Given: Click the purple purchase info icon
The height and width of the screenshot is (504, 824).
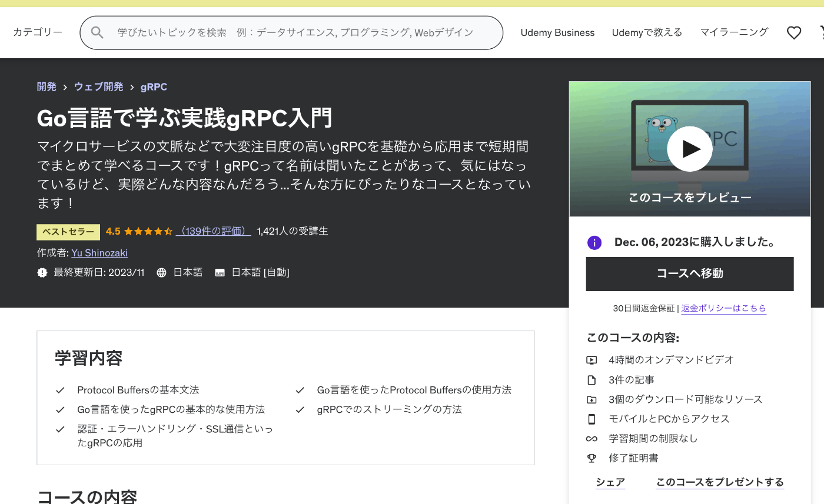Looking at the screenshot, I should [x=594, y=242].
